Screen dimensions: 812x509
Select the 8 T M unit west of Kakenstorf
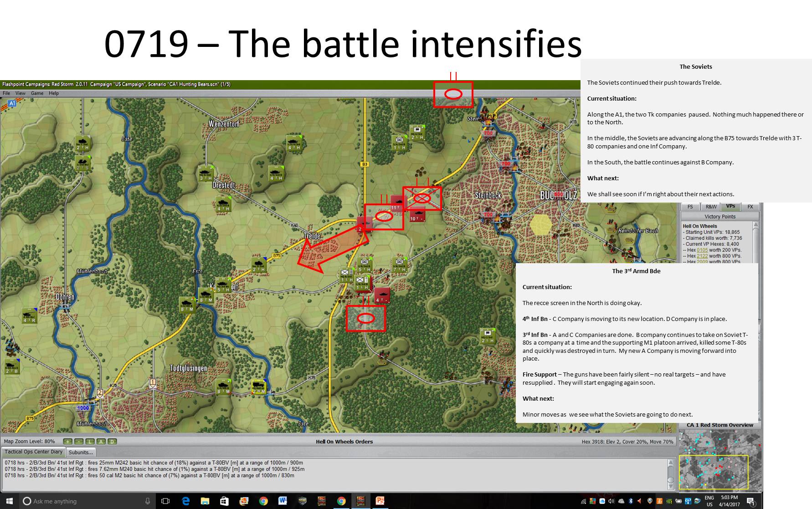point(187,305)
